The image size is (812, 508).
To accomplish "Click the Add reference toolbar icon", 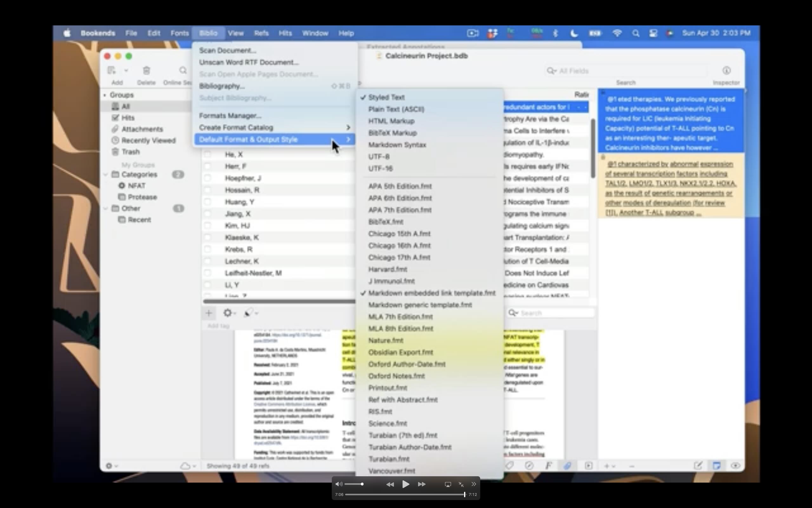I will [111, 70].
